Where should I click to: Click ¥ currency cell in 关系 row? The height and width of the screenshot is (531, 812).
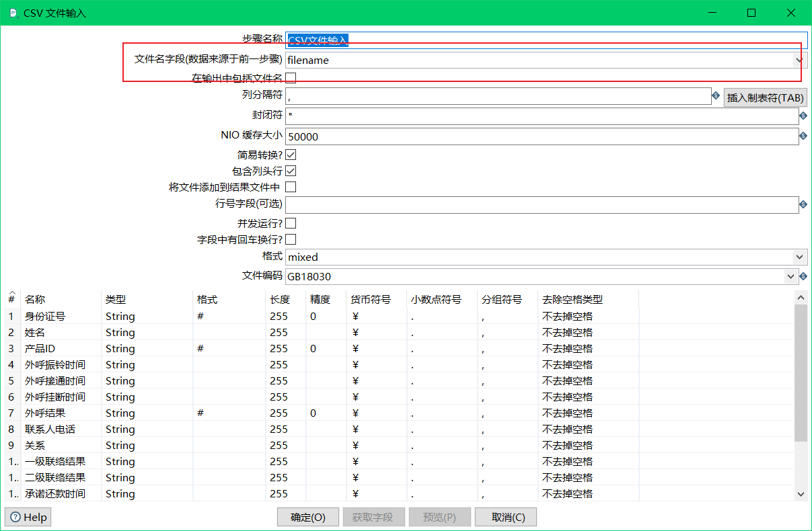[377, 445]
